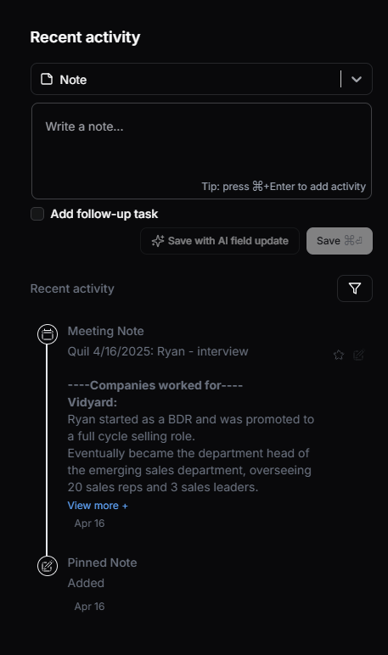388x655 pixels.
Task: Select the Meeting Note entry heading
Action: (x=106, y=331)
